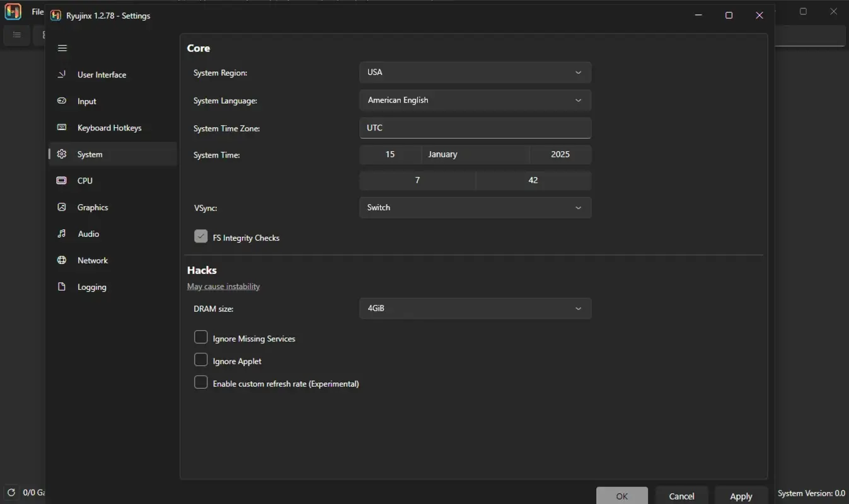Click the Network globe icon
Screen dimensions: 849x504
pos(61,260)
